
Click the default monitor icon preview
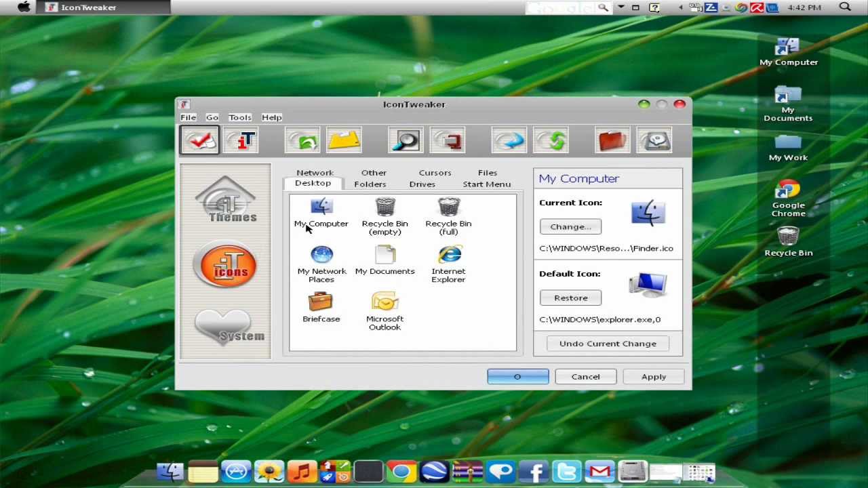648,285
